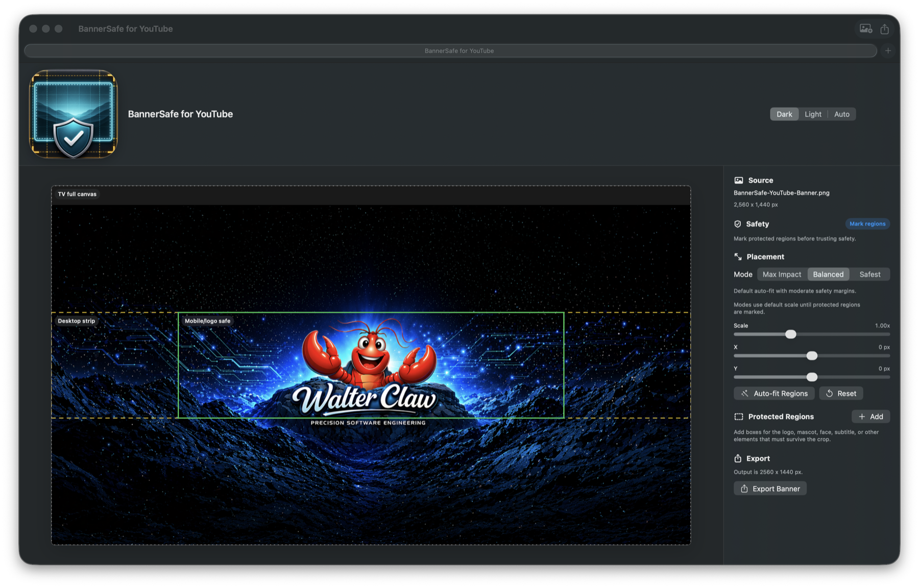Click the Y offset slider handle
Screen dimensions: 919x588
click(812, 377)
